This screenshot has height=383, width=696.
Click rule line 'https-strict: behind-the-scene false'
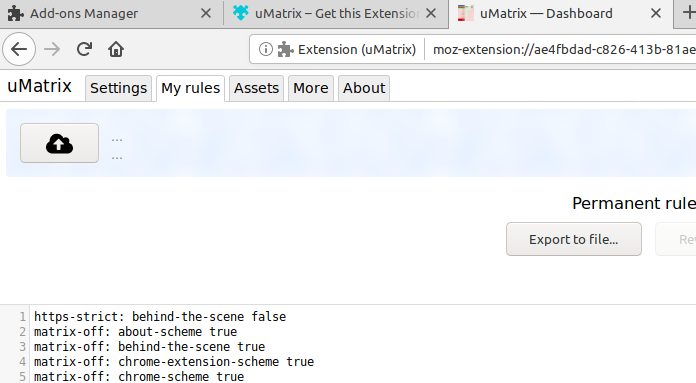[160, 317]
